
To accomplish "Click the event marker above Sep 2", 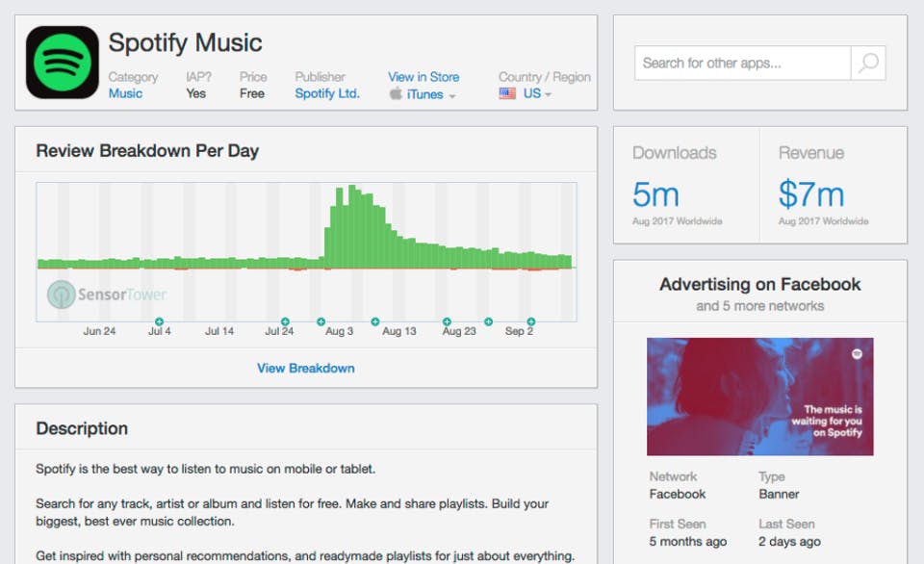I will click(x=531, y=321).
